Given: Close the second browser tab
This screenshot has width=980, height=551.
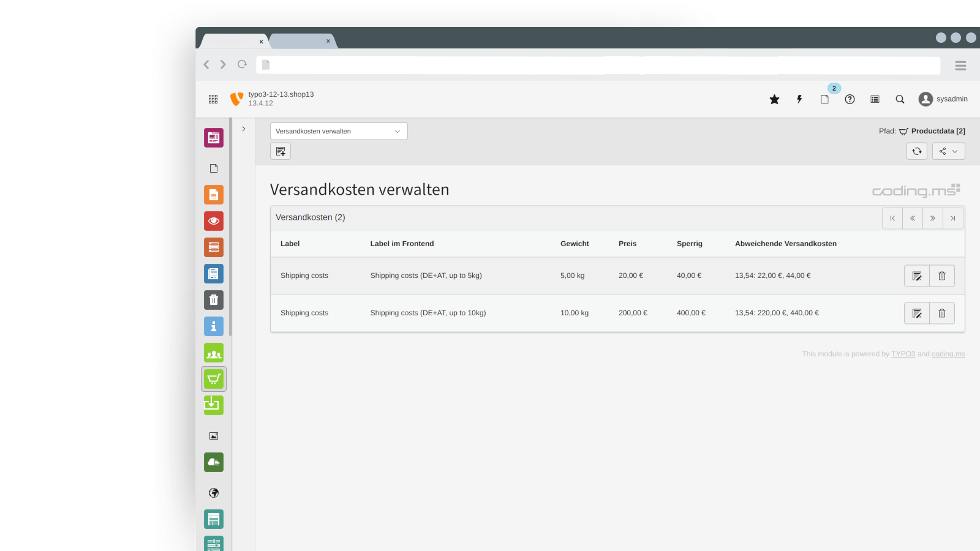Looking at the screenshot, I should coord(328,41).
